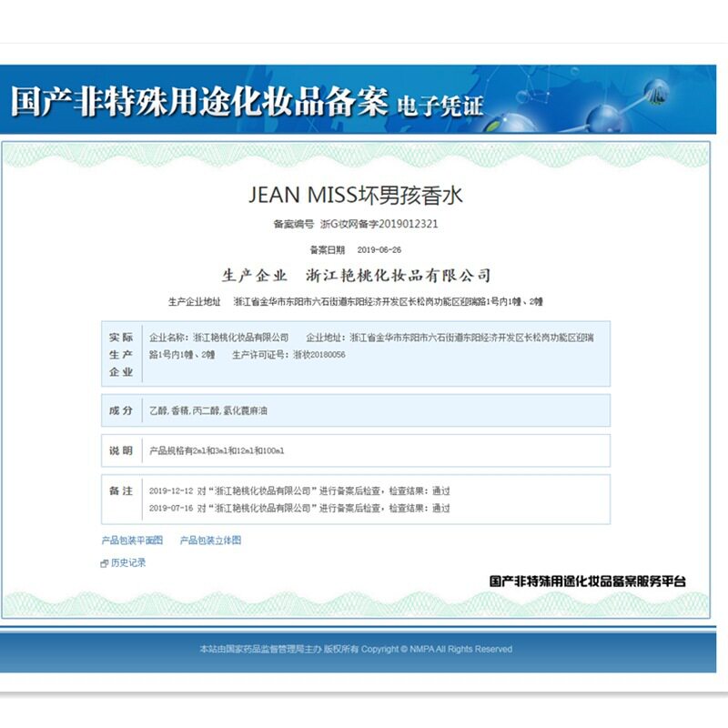Click heading 浙江艳桃化妆品有限公司 beside 生产企业
Image resolution: width=728 pixels, height=728 pixels.
click(398, 276)
